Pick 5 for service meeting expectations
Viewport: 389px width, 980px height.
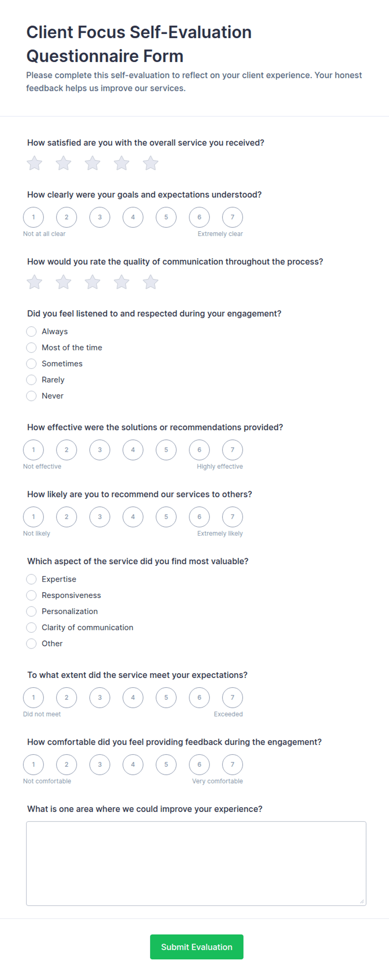[x=166, y=697]
